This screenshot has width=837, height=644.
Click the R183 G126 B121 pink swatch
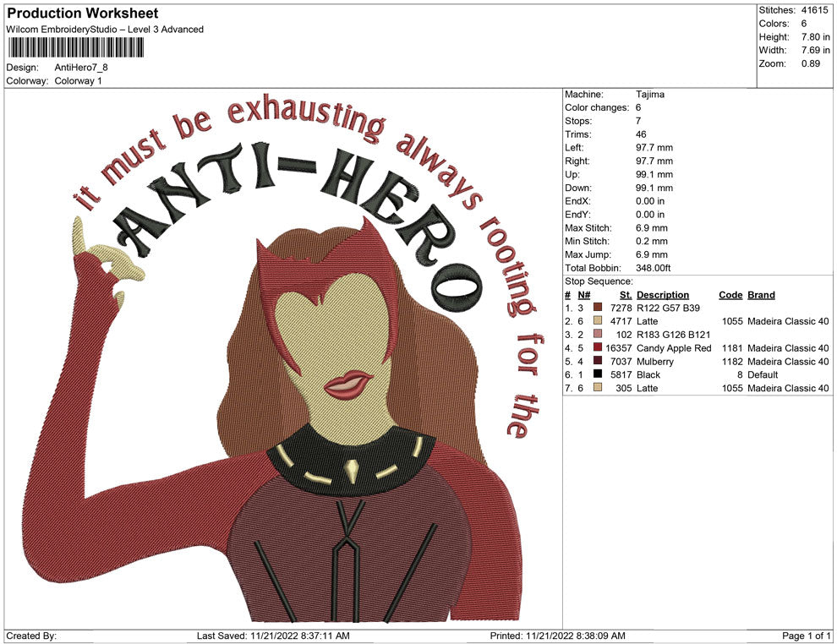coord(598,335)
